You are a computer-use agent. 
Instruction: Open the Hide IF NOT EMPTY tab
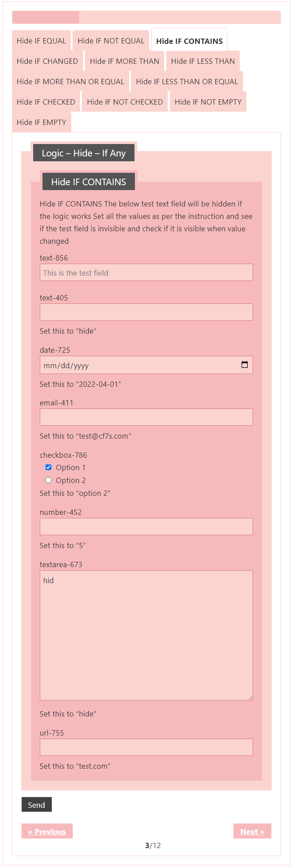(208, 102)
